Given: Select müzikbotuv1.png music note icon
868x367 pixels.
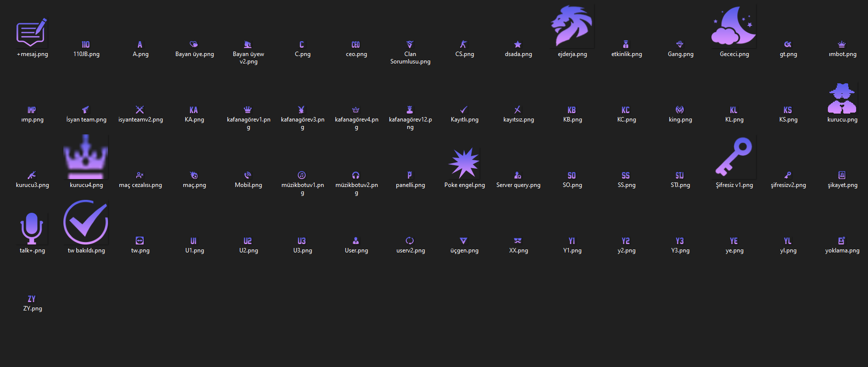Looking at the screenshot, I should point(302,176).
